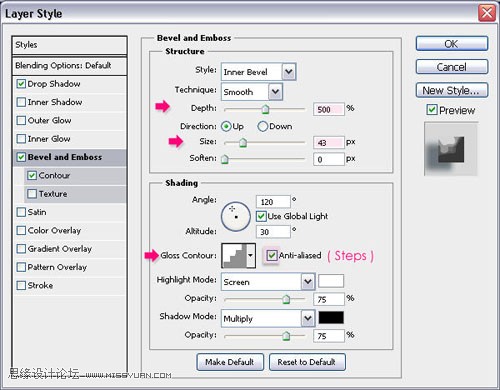500x390 pixels.
Task: Click the Shadow Opacity slider handle
Action: (x=286, y=336)
